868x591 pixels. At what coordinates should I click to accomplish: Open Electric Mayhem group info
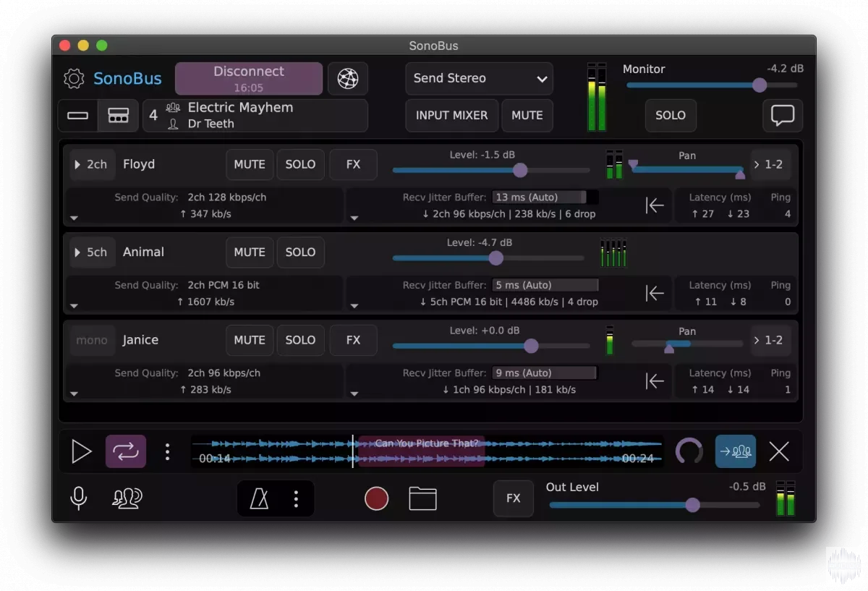pos(255,116)
